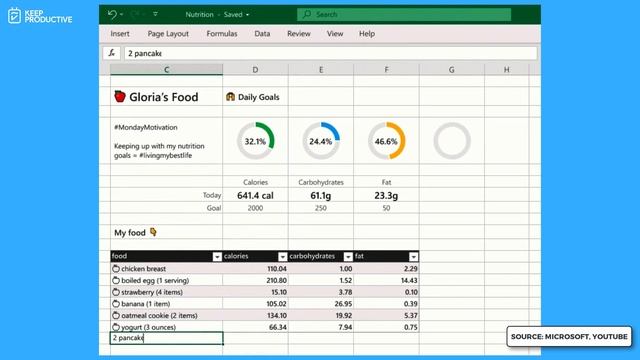Image resolution: width=640 pixels, height=360 pixels.
Task: Select column G header
Action: click(451, 70)
